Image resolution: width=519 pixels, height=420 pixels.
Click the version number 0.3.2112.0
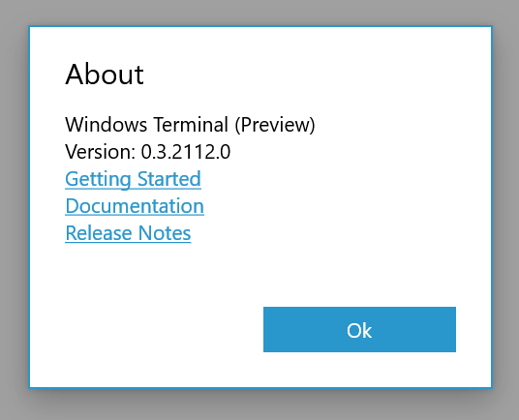click(x=186, y=152)
